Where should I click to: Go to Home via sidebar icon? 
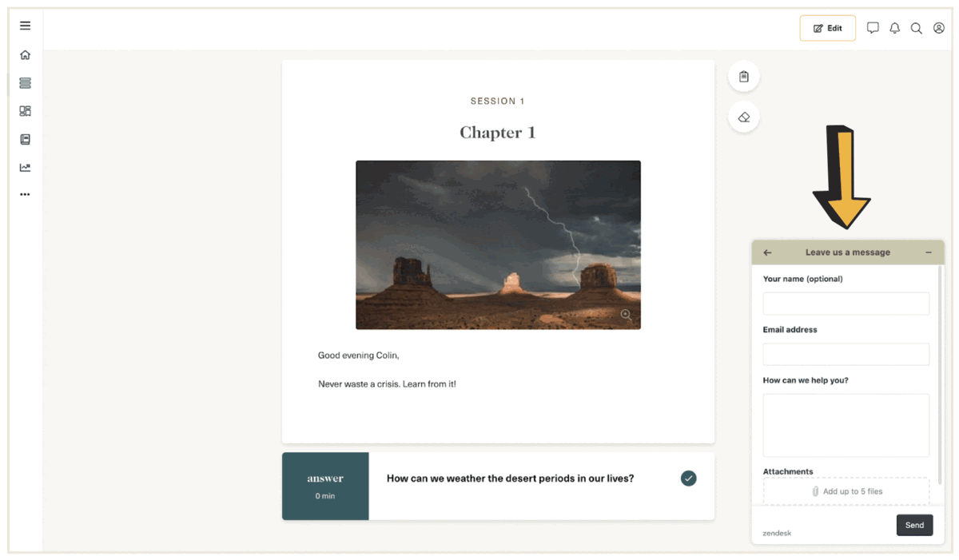[x=25, y=55]
